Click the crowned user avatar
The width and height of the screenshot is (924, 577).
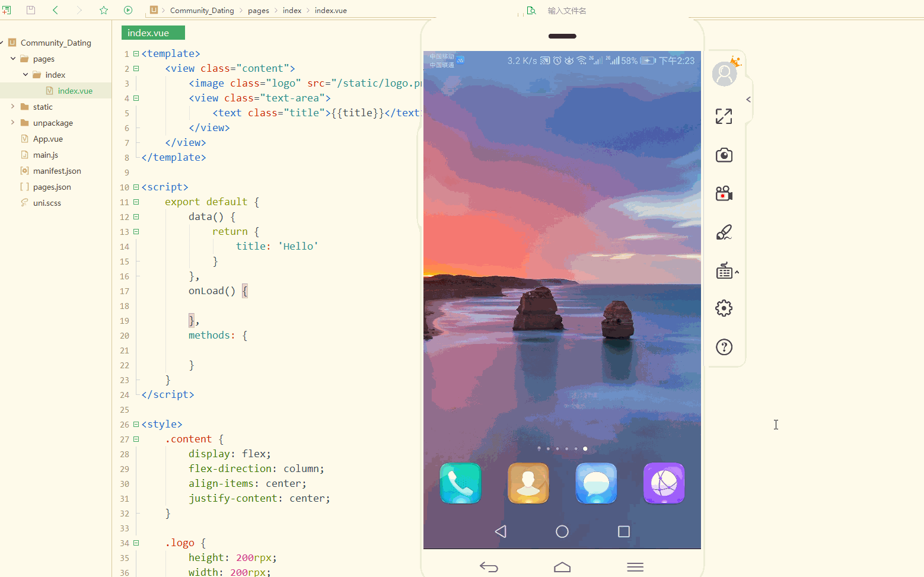(x=724, y=74)
